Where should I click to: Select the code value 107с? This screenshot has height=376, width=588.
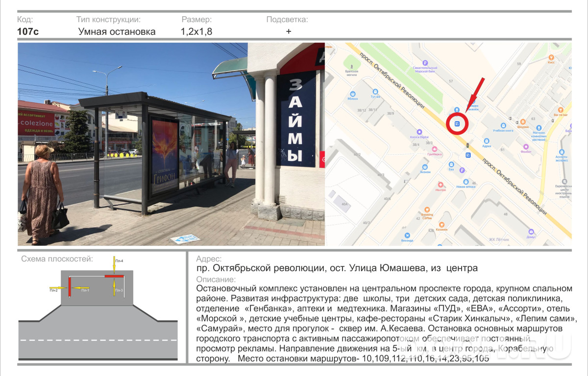pyautogui.click(x=28, y=32)
